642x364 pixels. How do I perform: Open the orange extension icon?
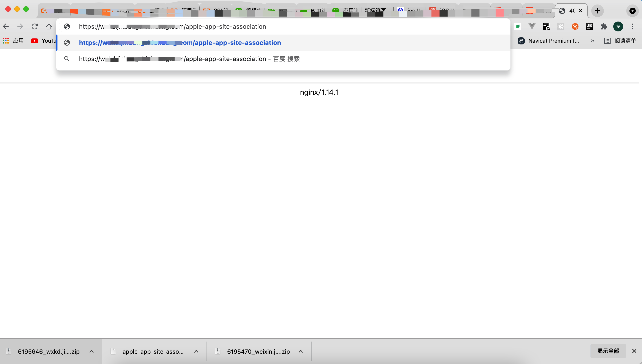tap(575, 26)
